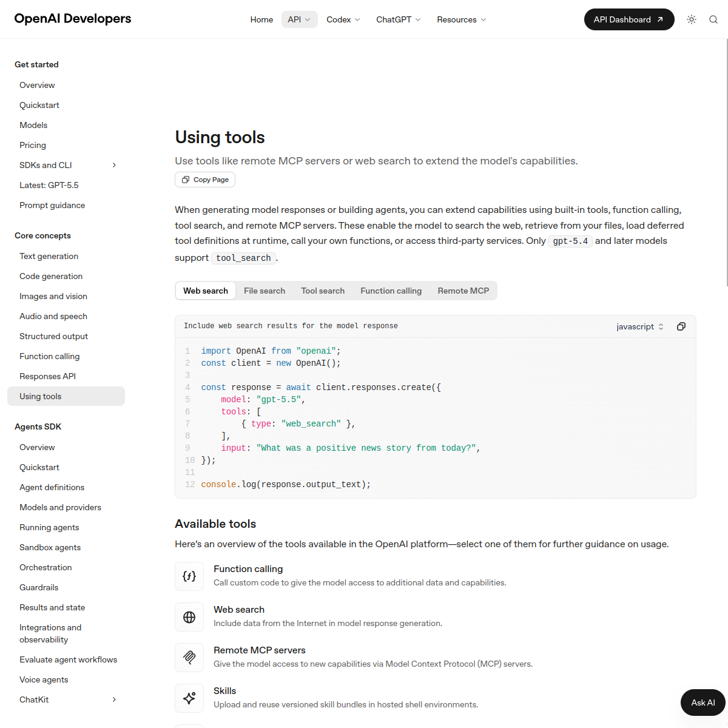Click the page vertical scrollbar

(x=726, y=162)
